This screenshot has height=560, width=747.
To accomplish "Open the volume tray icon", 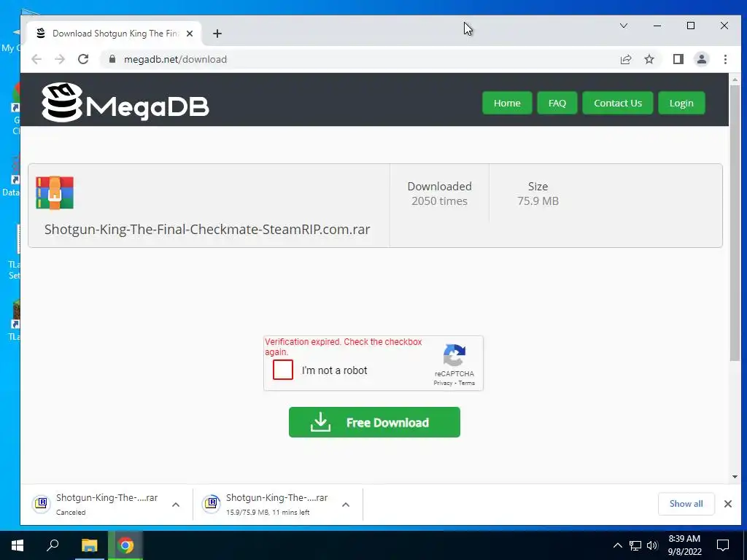I will tap(652, 545).
